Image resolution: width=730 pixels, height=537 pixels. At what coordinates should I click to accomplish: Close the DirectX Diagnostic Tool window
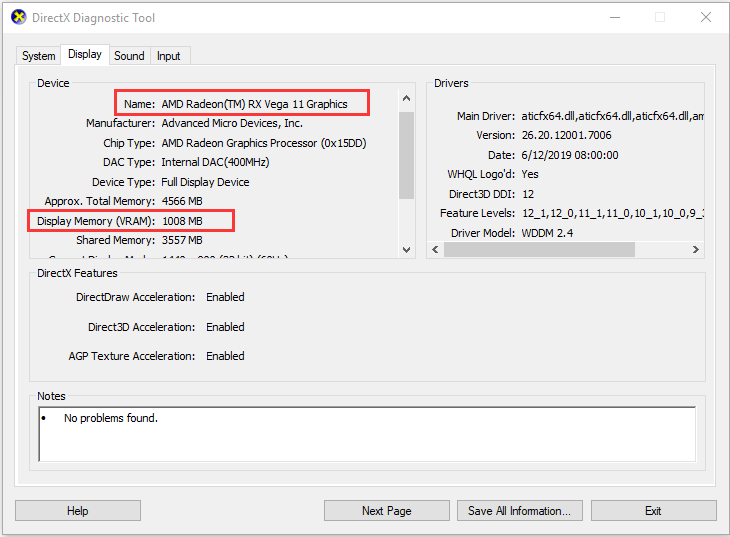coord(706,18)
